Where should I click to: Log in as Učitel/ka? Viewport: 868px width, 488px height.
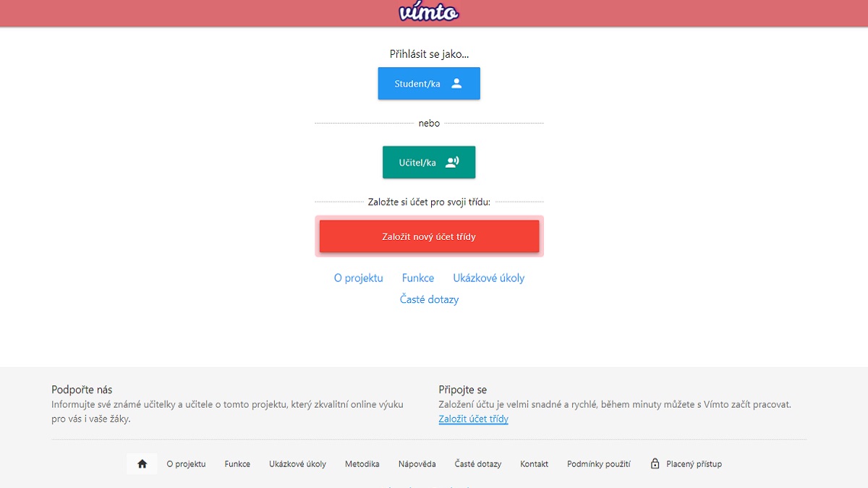coord(429,162)
